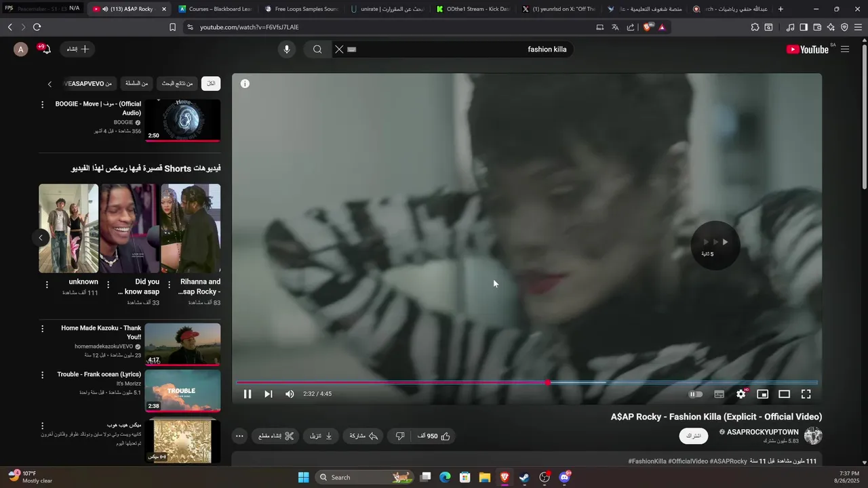Switch to Free Loops Samples browser tab
The height and width of the screenshot is (488, 868).
300,9
